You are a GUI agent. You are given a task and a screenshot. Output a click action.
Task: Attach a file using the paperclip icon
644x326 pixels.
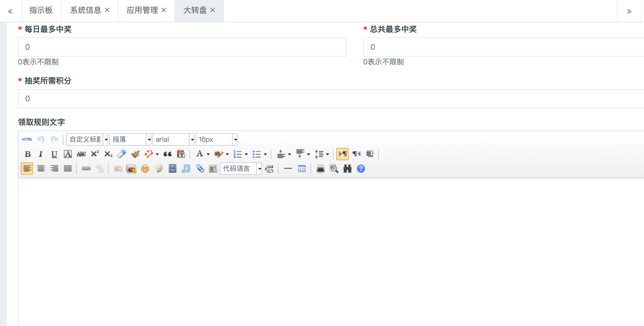[200, 169]
